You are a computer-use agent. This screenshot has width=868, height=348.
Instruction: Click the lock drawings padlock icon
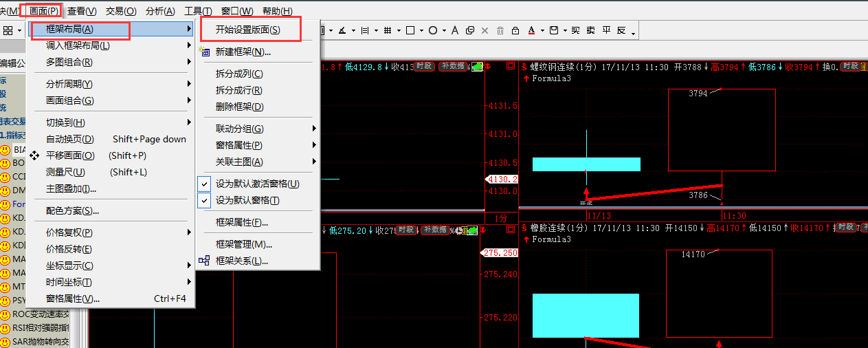(x=515, y=30)
